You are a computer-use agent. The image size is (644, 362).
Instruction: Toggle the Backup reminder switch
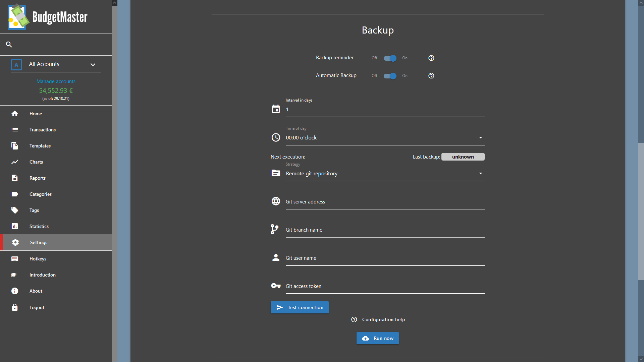tap(390, 58)
